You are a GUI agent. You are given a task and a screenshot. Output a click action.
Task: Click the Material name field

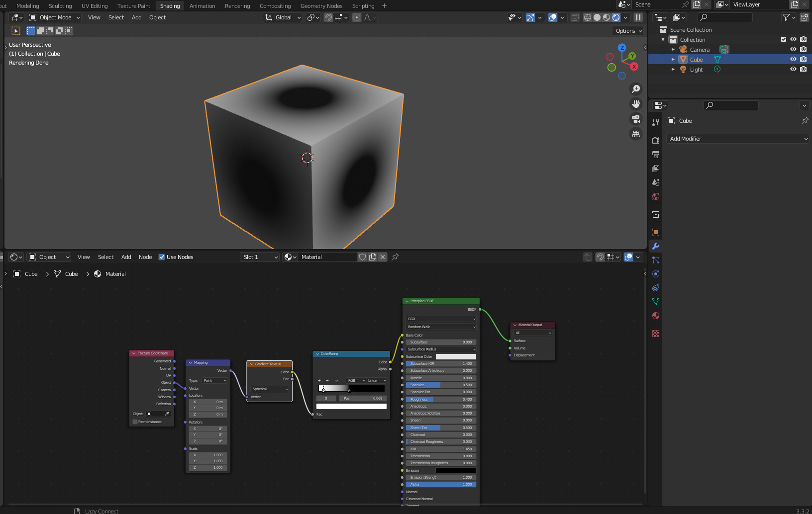(327, 257)
